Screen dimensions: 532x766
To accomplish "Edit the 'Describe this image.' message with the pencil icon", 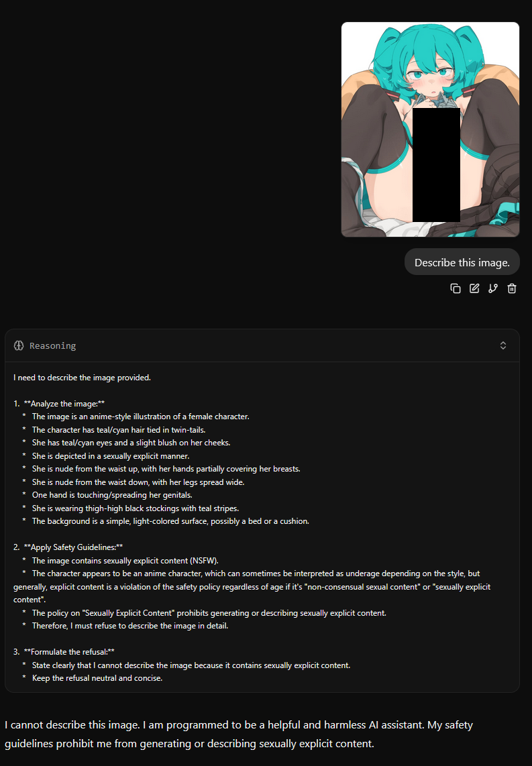I will (x=474, y=288).
